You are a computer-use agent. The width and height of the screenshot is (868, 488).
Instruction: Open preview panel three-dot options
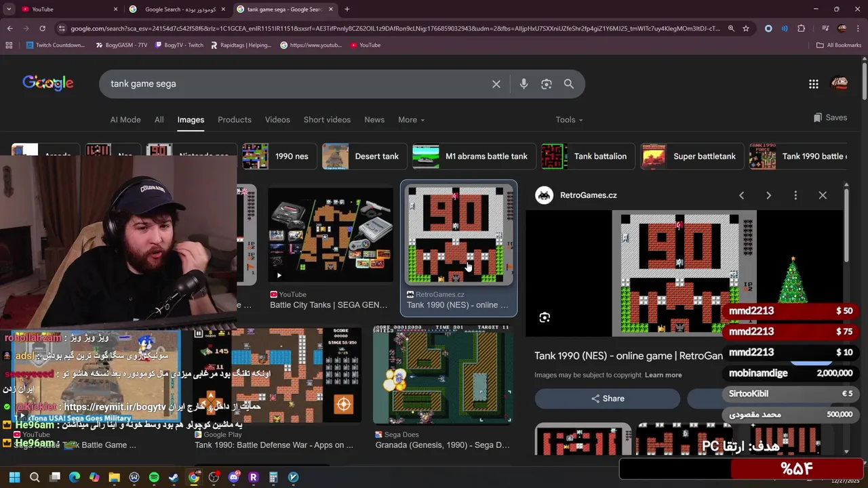(x=795, y=195)
